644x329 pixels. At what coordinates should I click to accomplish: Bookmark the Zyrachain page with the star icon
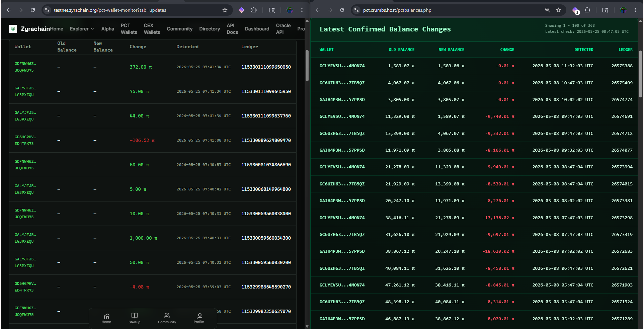[225, 10]
